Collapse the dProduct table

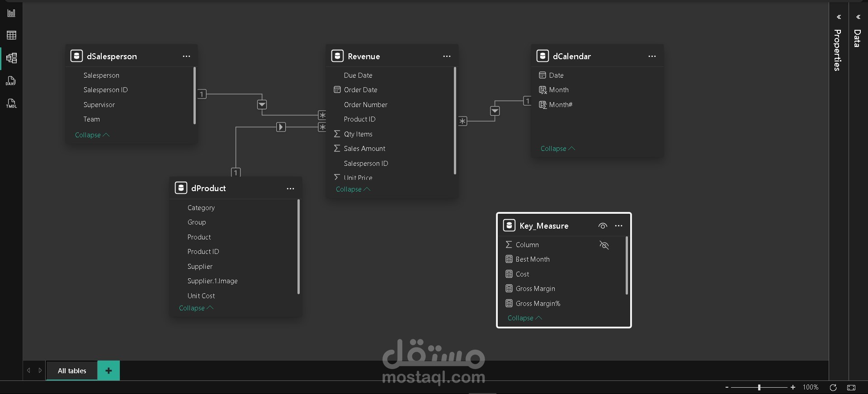[x=196, y=308]
